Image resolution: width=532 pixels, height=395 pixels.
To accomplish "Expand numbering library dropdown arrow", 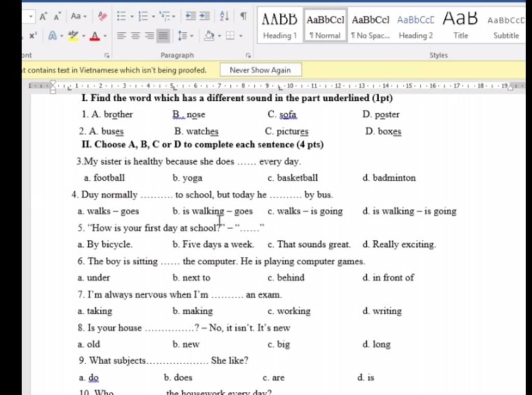I will pyautogui.click(x=153, y=16).
